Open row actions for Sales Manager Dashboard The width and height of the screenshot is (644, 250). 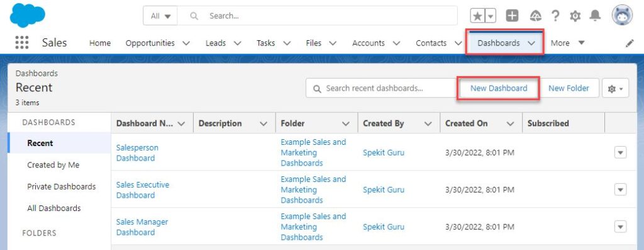tap(620, 227)
